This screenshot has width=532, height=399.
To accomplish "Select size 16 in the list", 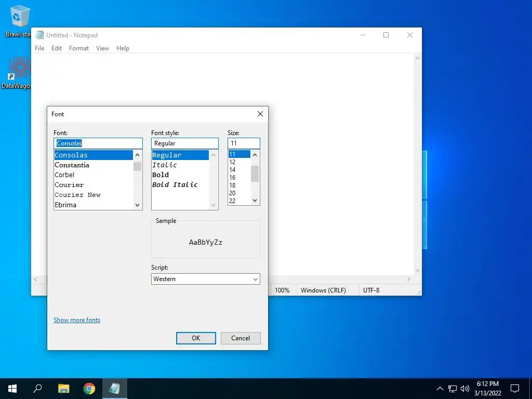I will pos(240,178).
